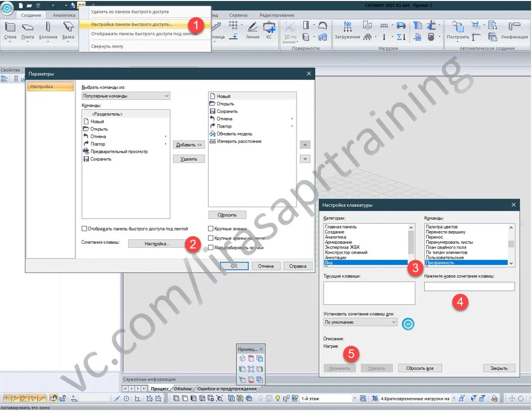
Task: Expand the dropdown arrow under Построить
Action: coord(458,42)
